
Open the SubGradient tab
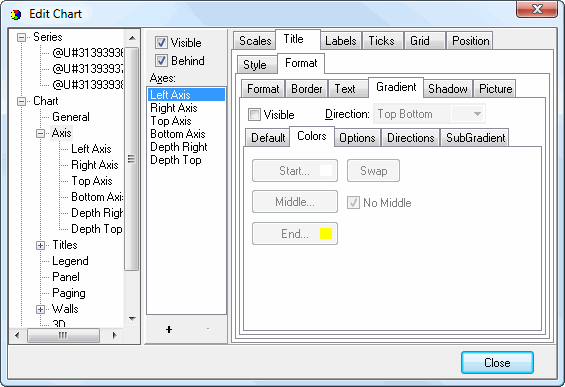tap(475, 138)
